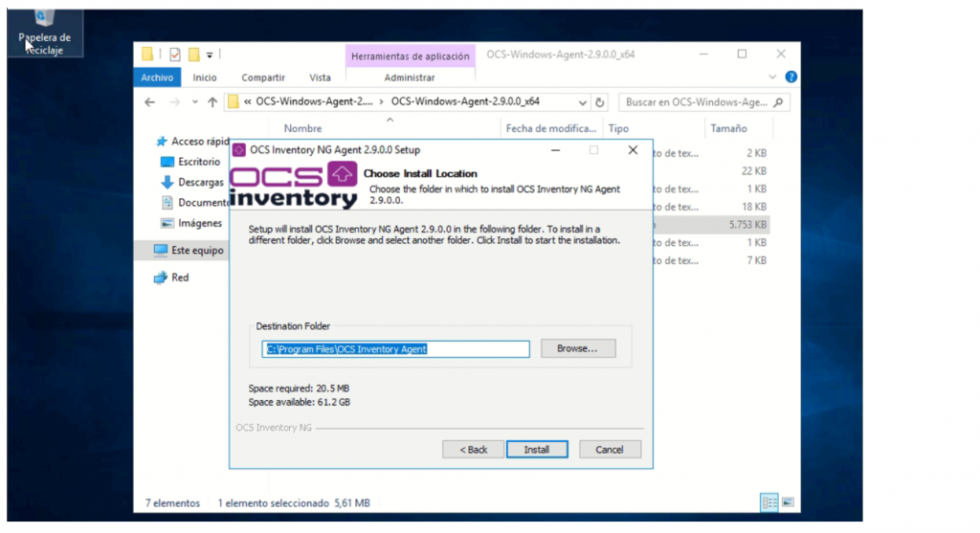980x533 pixels.
Task: Select the Papelera de reciclaje desktop icon
Action: [44, 33]
